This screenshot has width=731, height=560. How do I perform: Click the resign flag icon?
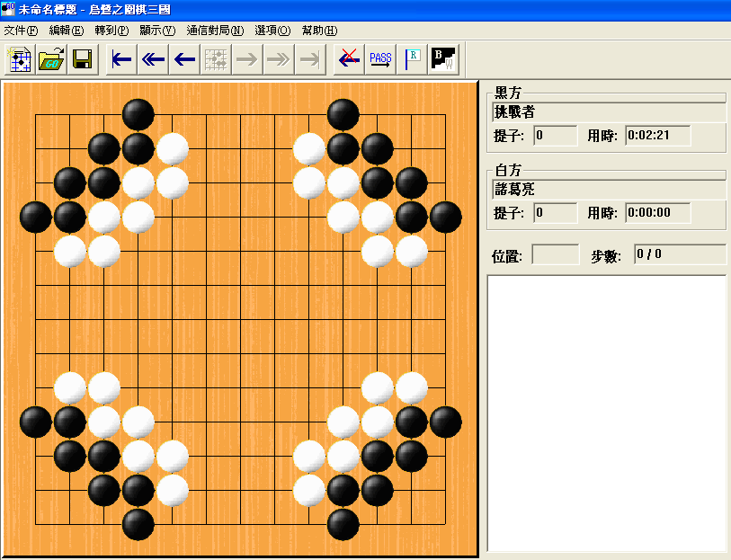pos(412,59)
